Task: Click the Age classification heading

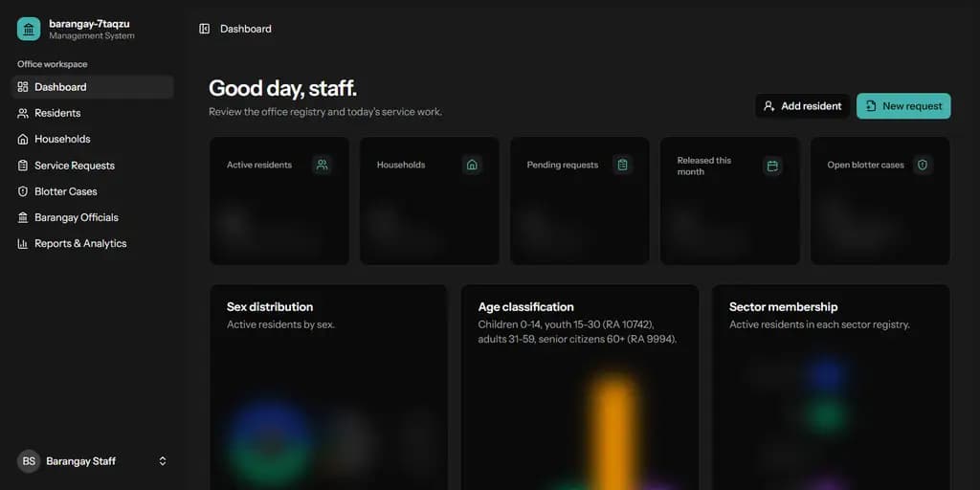Action: (x=525, y=307)
